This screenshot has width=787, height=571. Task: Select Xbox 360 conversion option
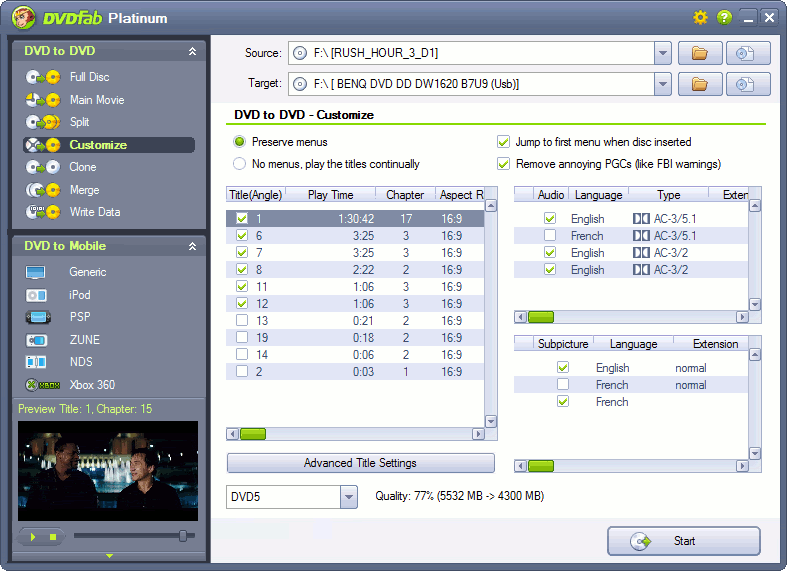[x=92, y=385]
